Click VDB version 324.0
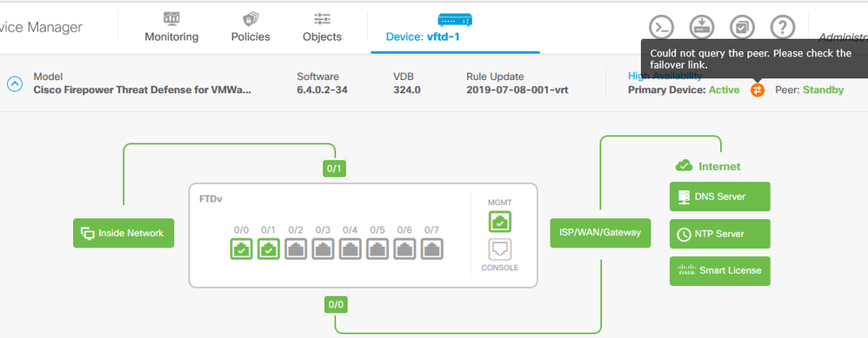Screen dimensions: 868x338 point(407,89)
